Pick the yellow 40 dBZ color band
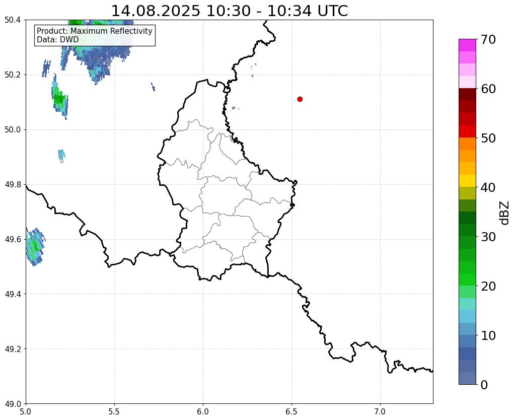 point(467,181)
